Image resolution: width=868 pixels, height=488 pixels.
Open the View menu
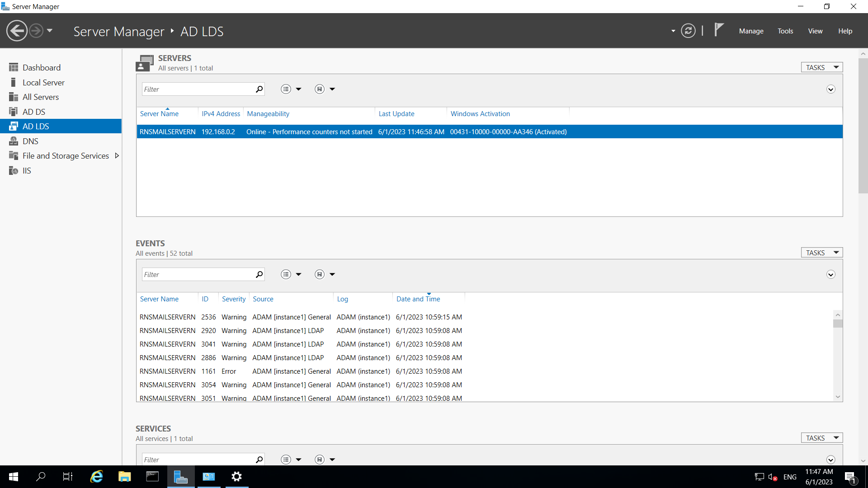(x=815, y=31)
